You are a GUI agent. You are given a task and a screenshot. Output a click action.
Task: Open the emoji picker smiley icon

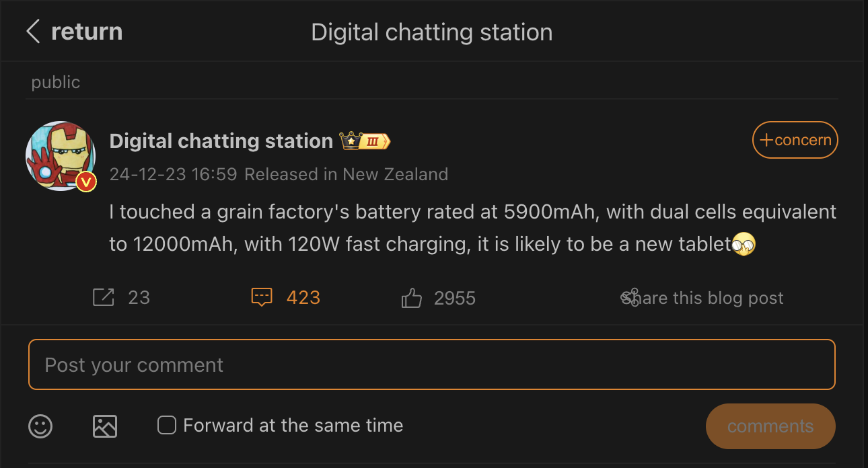click(40, 426)
